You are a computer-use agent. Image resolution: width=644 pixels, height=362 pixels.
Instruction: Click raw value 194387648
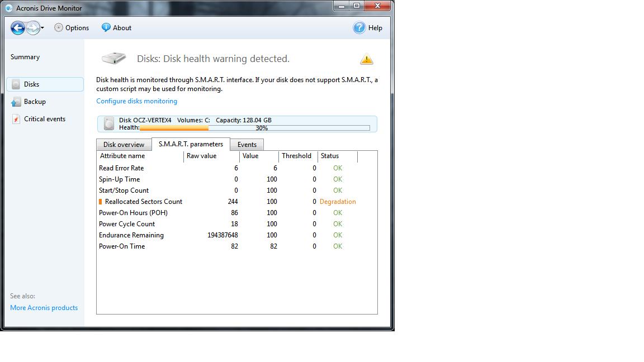[222, 235]
